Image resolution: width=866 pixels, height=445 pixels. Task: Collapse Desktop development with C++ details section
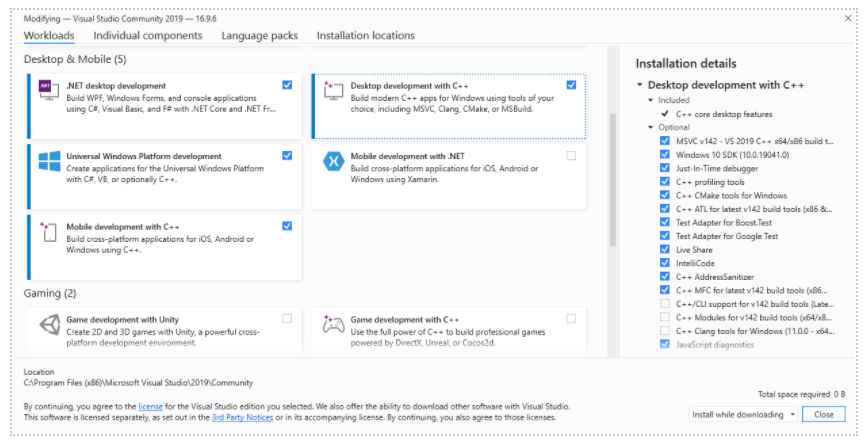pyautogui.click(x=640, y=86)
